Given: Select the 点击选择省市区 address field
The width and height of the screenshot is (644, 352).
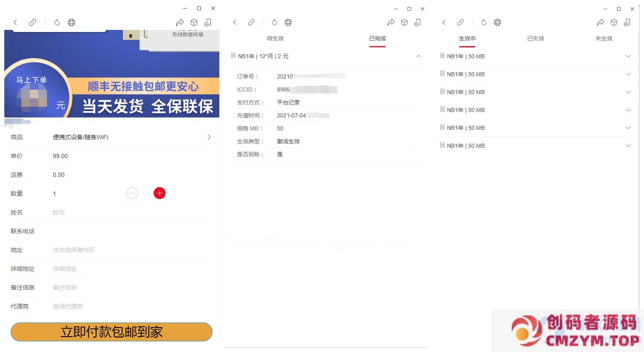Looking at the screenshot, I should click(128, 250).
